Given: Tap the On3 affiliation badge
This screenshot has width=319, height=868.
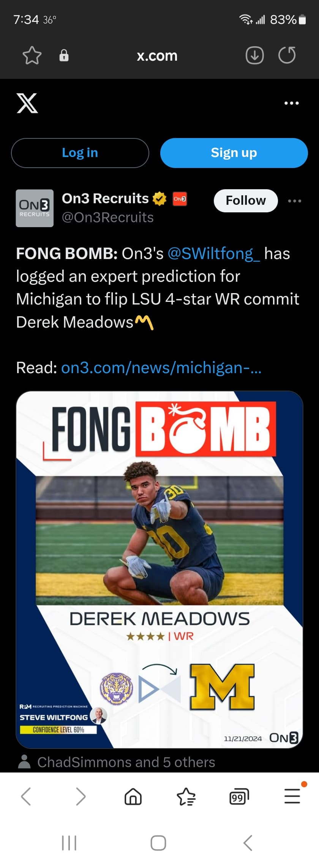Looking at the screenshot, I should (x=180, y=199).
